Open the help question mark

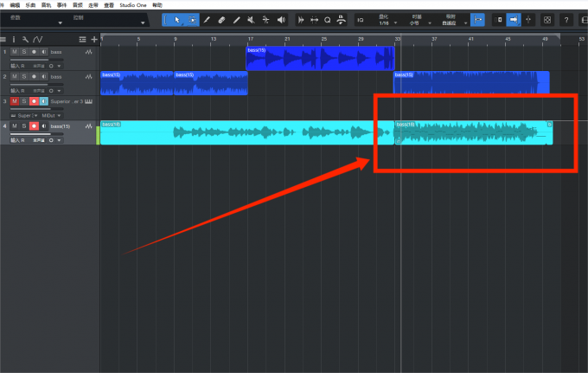tap(566, 20)
